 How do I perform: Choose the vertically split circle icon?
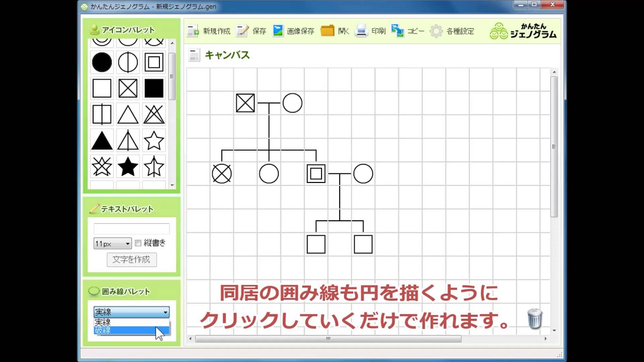128,62
